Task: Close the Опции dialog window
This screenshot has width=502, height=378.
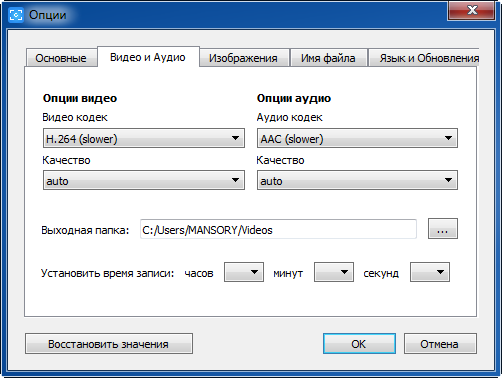Action: [471, 10]
